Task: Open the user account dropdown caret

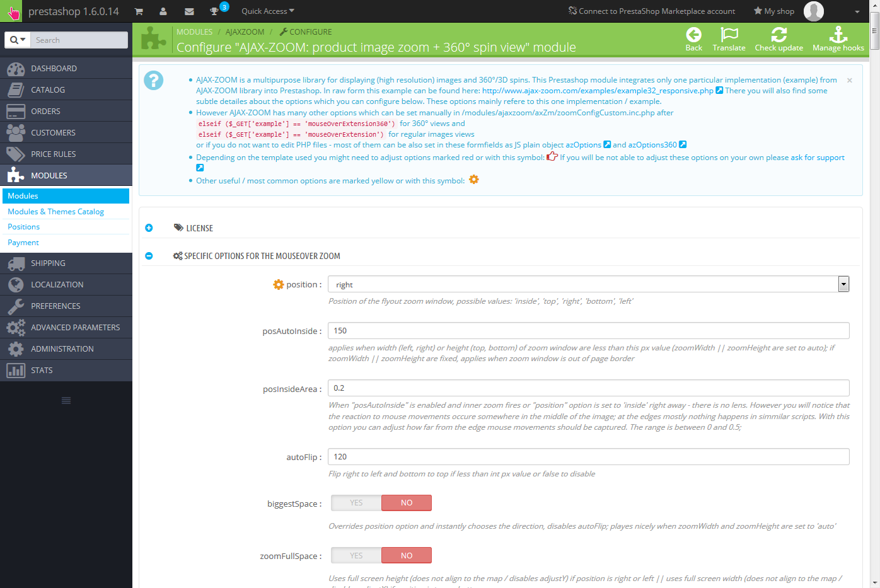Action: point(857,12)
